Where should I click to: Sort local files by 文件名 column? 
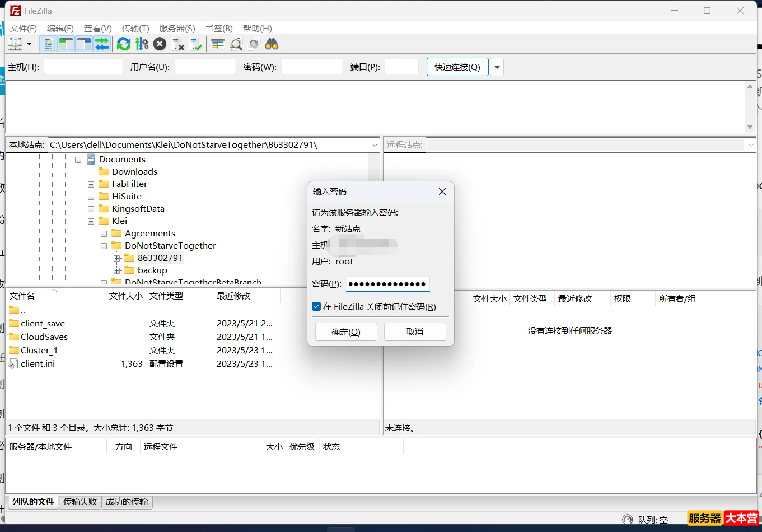54,296
